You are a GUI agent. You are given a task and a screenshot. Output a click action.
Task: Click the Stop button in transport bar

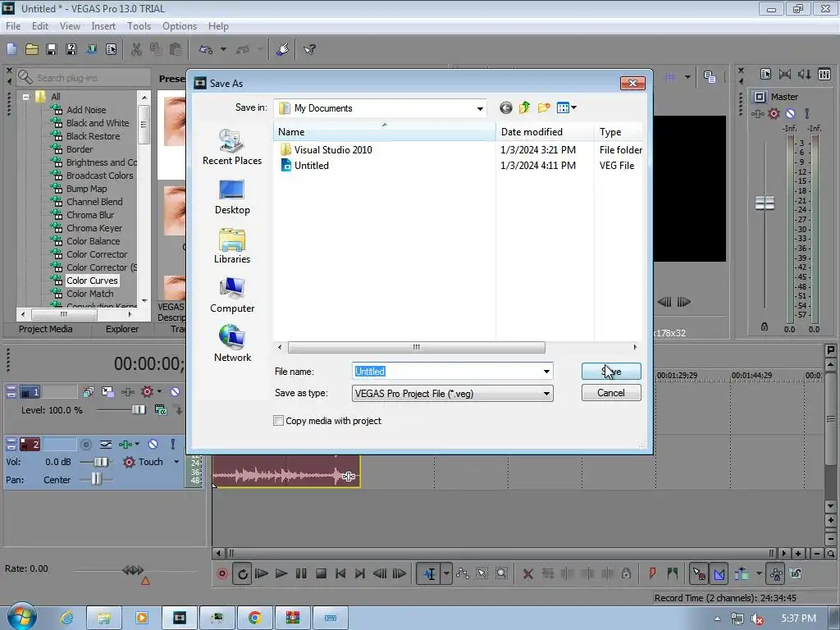click(321, 573)
